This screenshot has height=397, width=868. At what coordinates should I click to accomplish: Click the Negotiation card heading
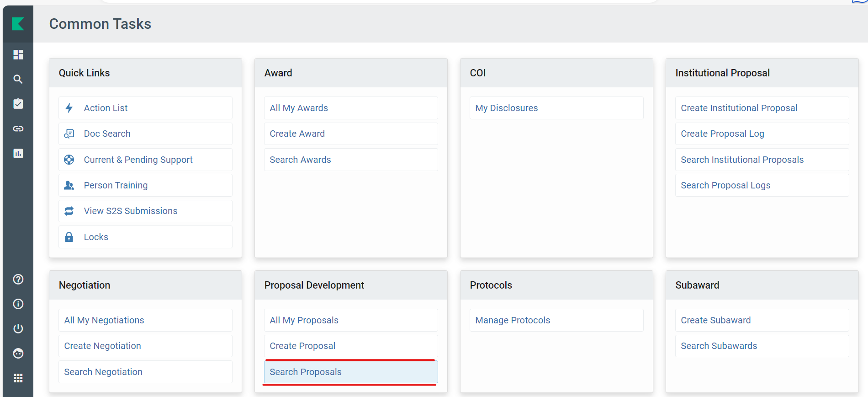pos(85,285)
